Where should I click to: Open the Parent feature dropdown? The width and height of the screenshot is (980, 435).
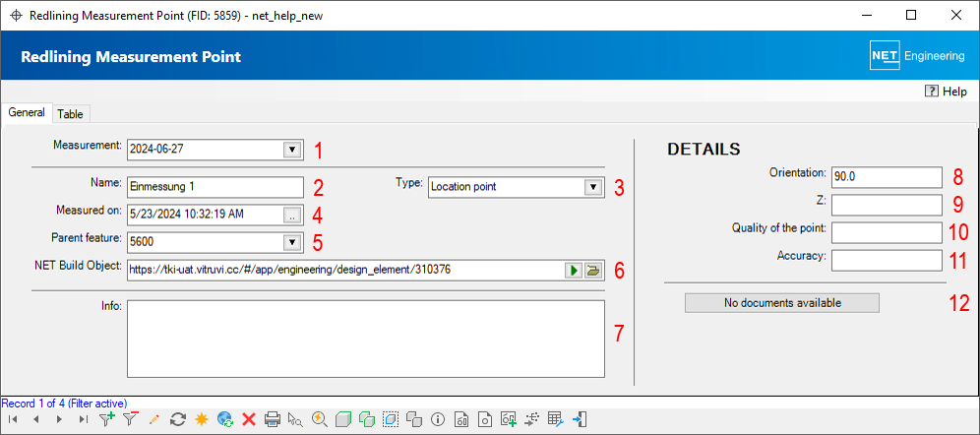pos(291,242)
